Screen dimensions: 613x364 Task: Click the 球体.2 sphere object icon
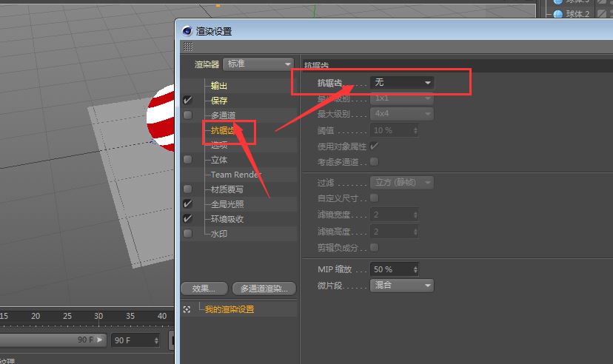coord(558,14)
